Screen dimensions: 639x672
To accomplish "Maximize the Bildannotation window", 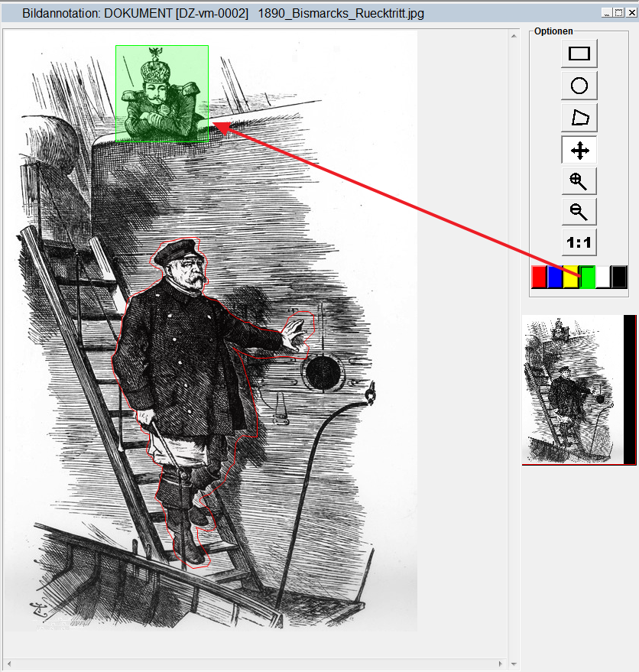I will (618, 13).
